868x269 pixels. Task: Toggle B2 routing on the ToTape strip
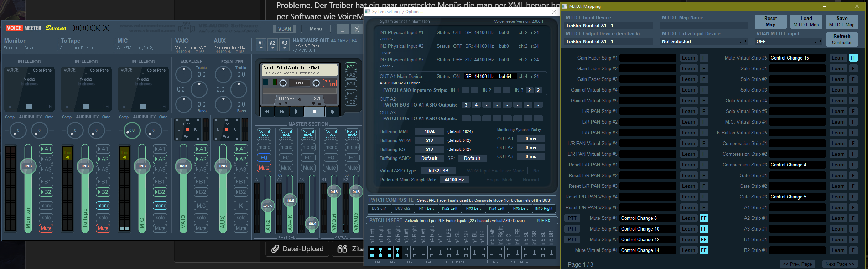tap(103, 192)
